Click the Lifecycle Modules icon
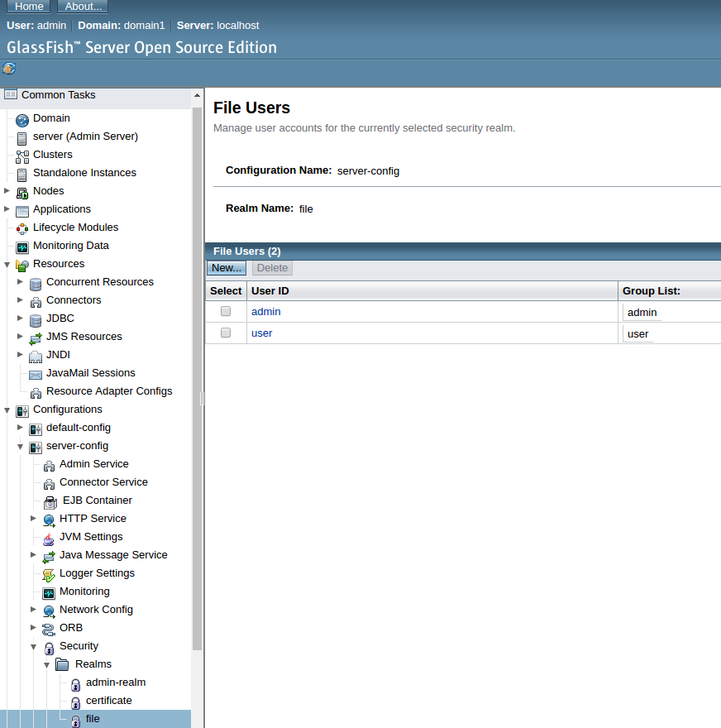This screenshot has height=728, width=721. coord(21,229)
